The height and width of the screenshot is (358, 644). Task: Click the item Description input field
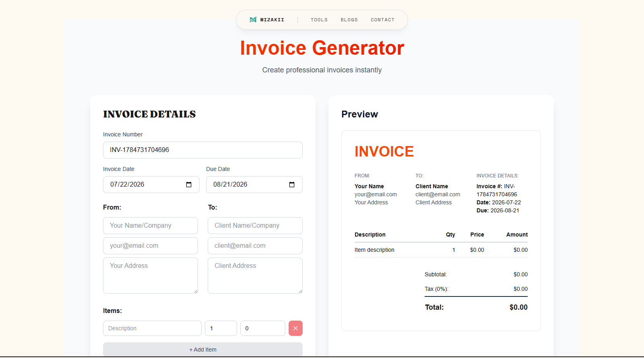(152, 328)
